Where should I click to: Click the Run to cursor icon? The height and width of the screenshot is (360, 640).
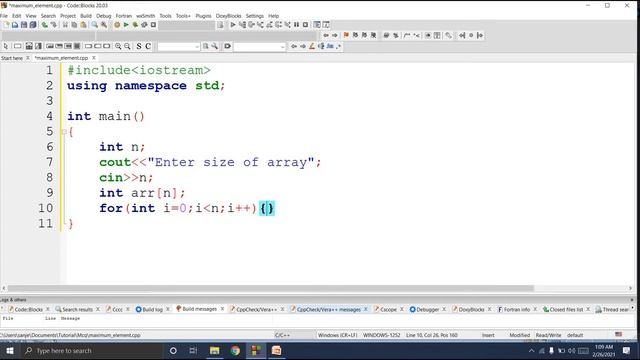242,25
